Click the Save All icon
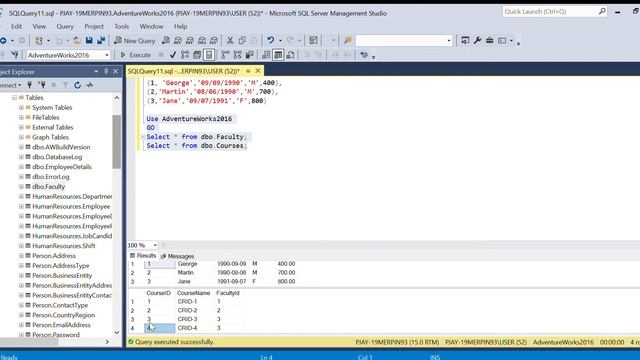640x360 pixels. pyautogui.click(x=101, y=40)
